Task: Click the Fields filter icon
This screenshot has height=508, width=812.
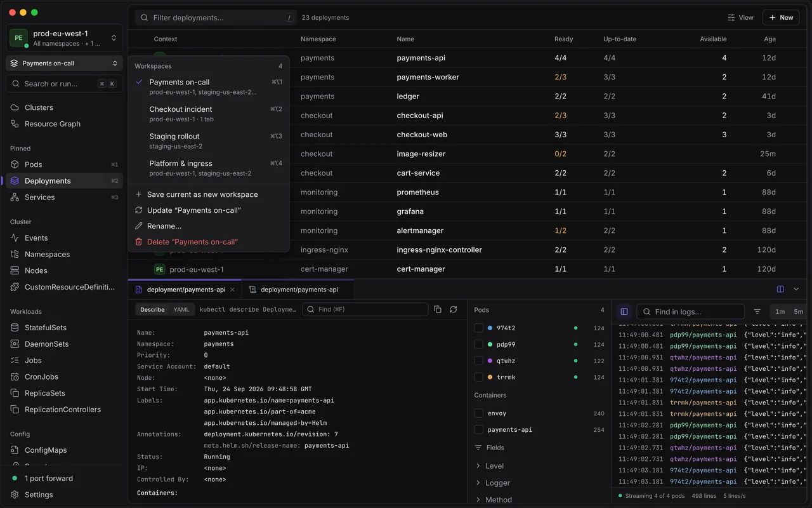Action: pyautogui.click(x=478, y=448)
